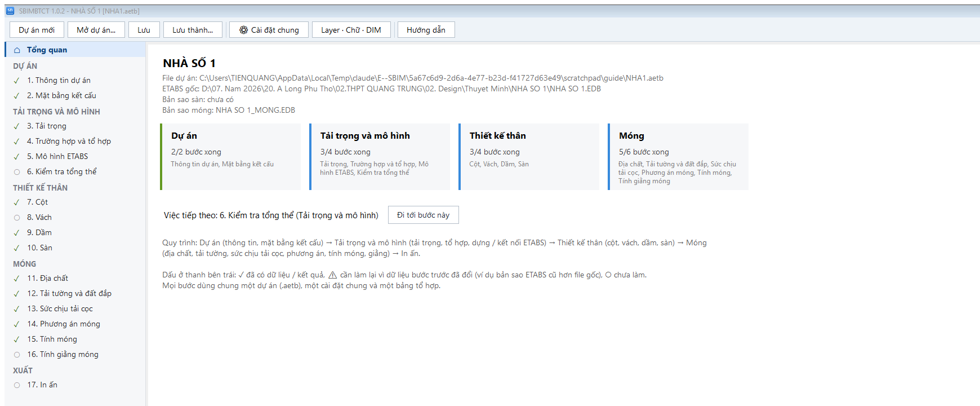
Task: Click Dự án mới button
Action: pos(37,30)
